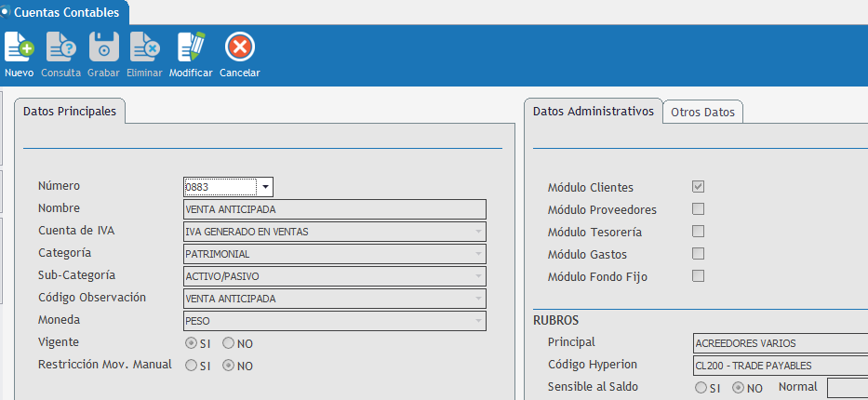Select the Modificar edit icon
This screenshot has height=400, width=868.
click(x=191, y=47)
